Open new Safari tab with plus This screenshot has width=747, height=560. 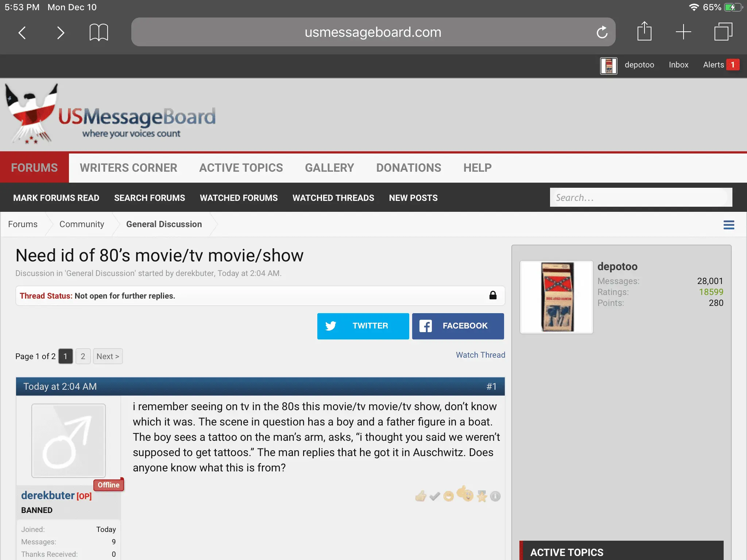pyautogui.click(x=683, y=32)
